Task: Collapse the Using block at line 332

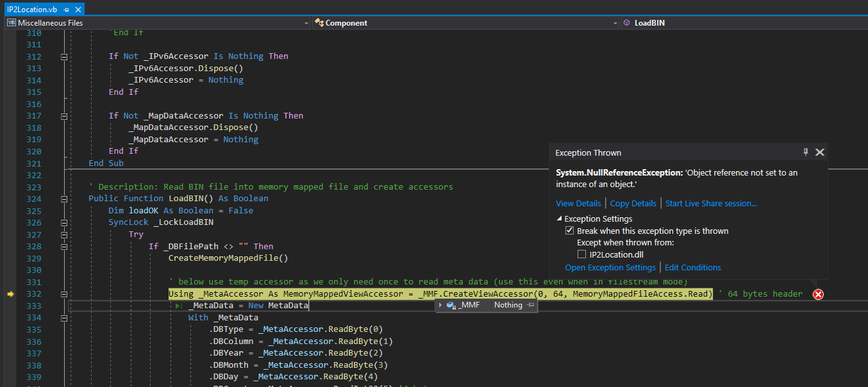Action: click(x=63, y=294)
